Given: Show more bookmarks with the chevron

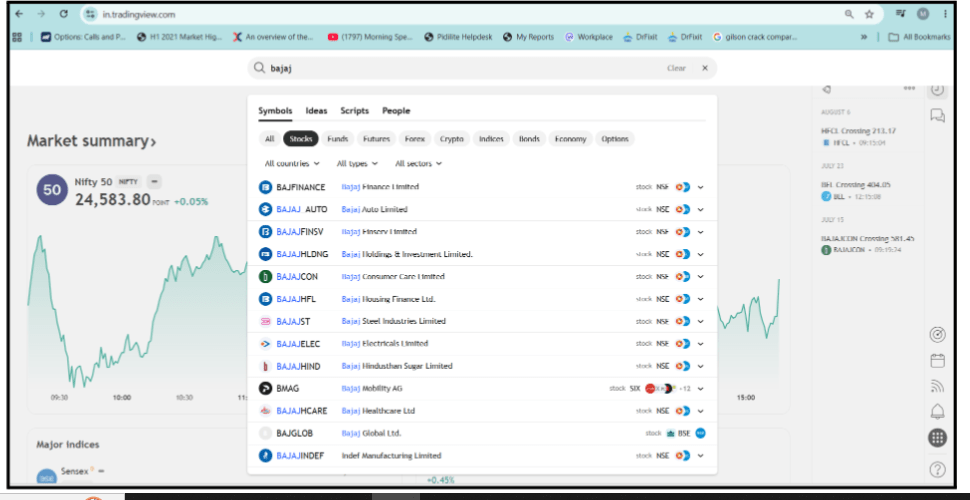Looking at the screenshot, I should click(864, 37).
